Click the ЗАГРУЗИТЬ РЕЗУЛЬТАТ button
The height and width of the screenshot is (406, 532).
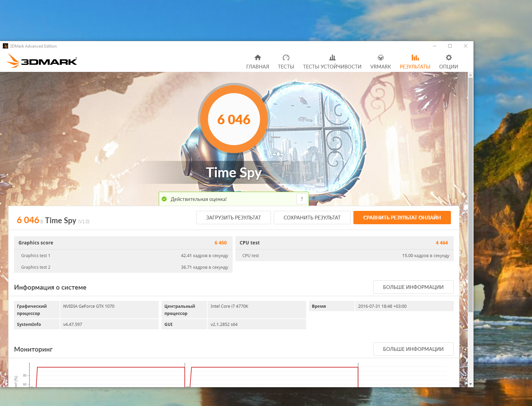pyautogui.click(x=234, y=218)
